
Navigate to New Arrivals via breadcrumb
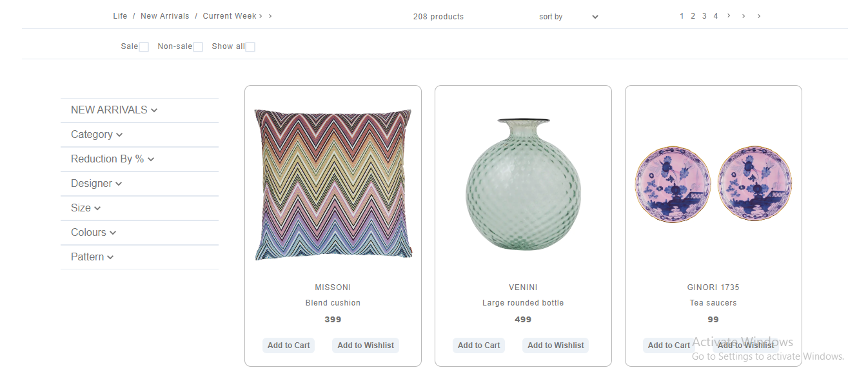[x=164, y=15]
